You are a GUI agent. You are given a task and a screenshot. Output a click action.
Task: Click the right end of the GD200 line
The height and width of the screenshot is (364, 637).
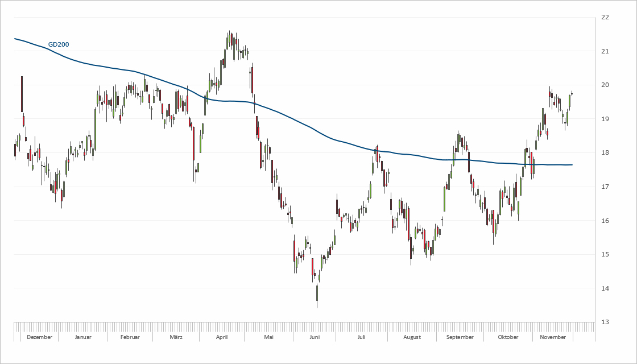571,165
